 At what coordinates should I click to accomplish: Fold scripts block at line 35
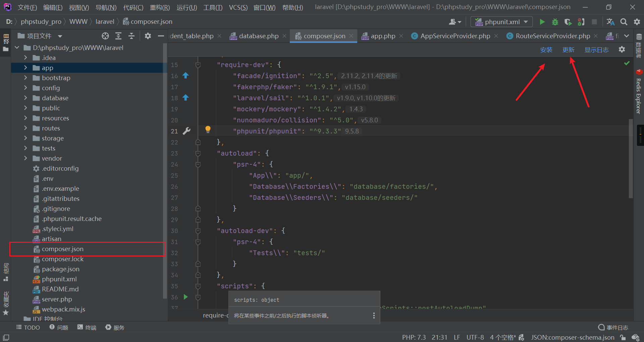coord(198,286)
